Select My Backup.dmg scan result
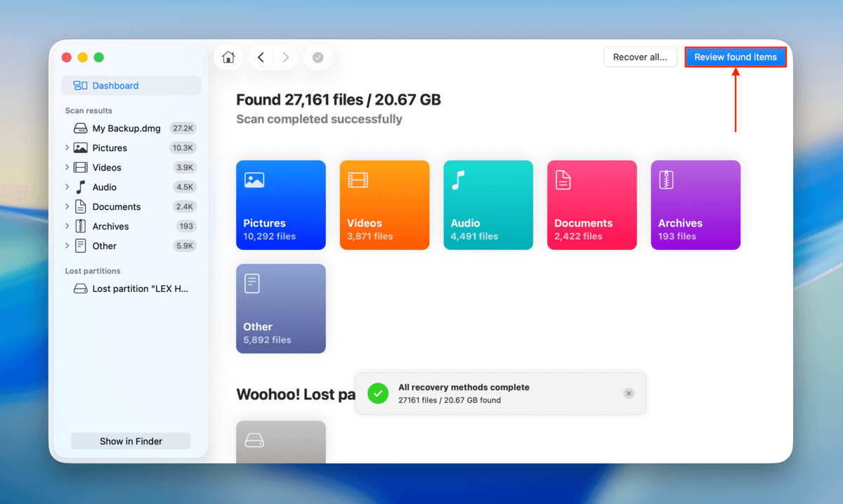This screenshot has height=504, width=843. click(x=131, y=128)
